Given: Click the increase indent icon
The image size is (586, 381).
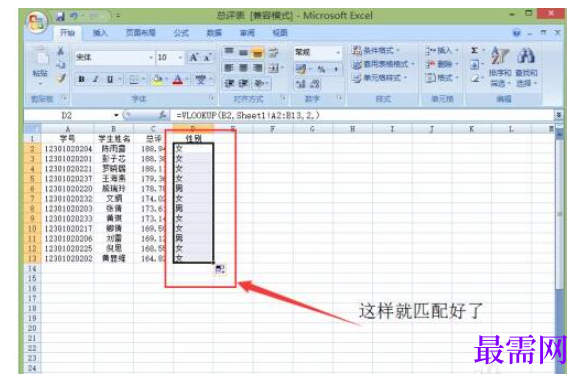Looking at the screenshot, I should pyautogui.click(x=243, y=83).
